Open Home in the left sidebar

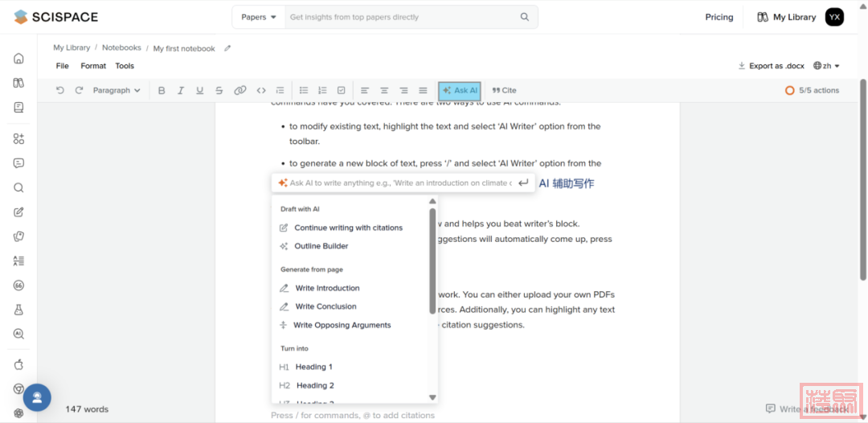(18, 59)
